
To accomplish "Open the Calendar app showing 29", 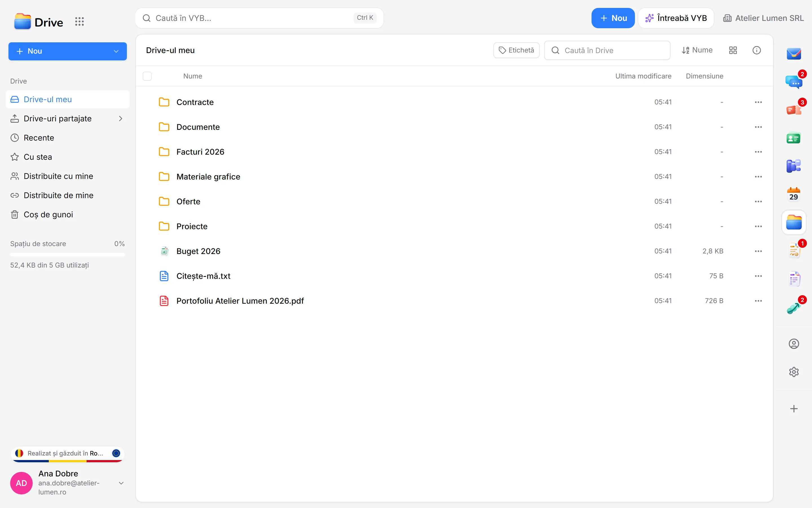I will tap(794, 194).
